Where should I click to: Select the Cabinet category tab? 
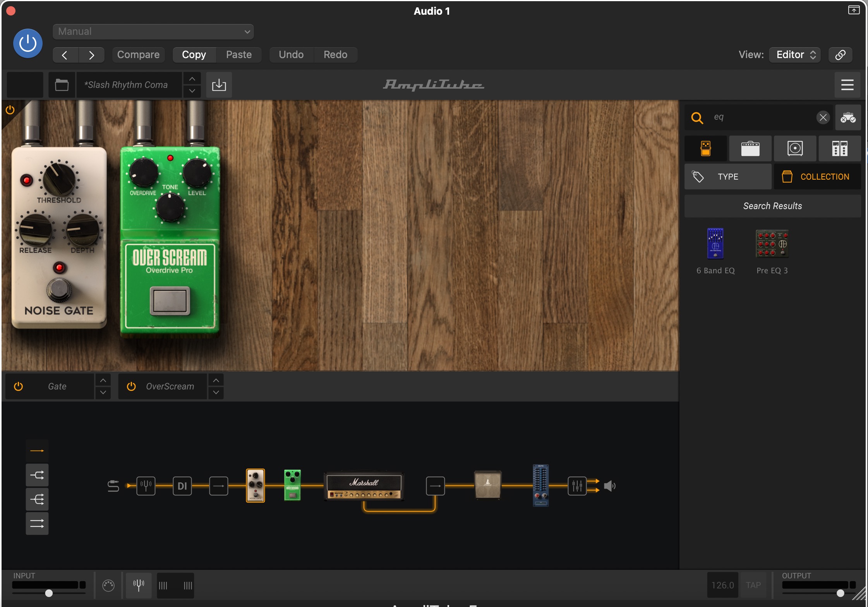point(795,148)
